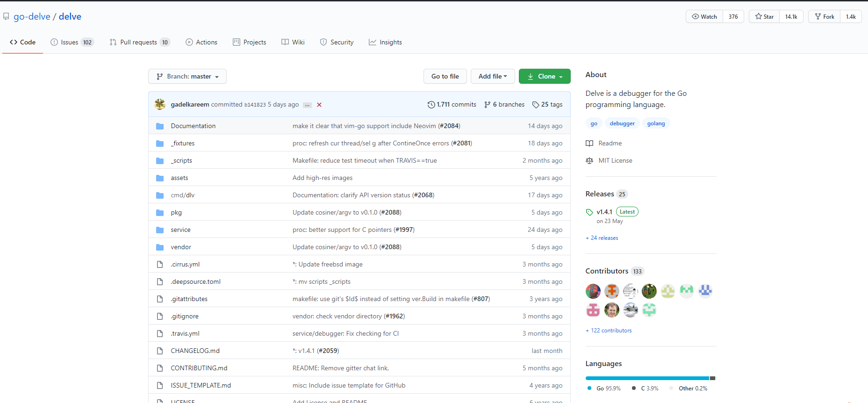Click the service folder icon
868x403 pixels.
coord(160,230)
